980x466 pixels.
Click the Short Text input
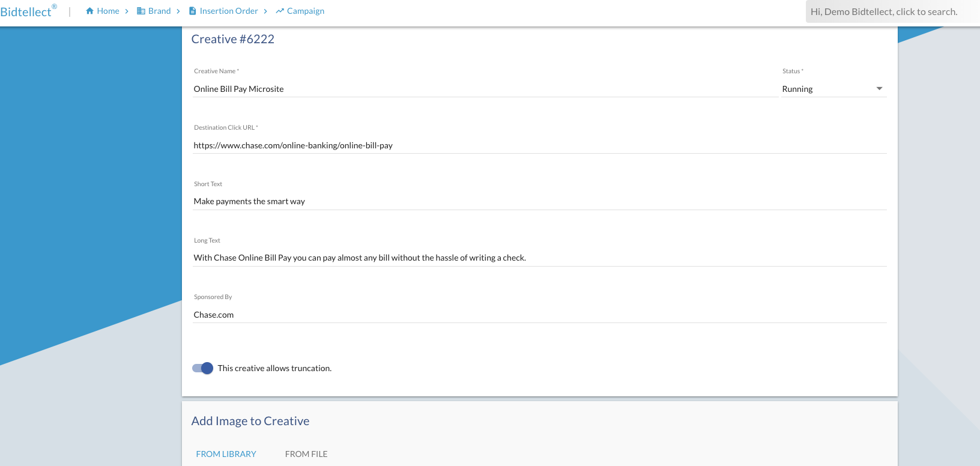tap(539, 202)
